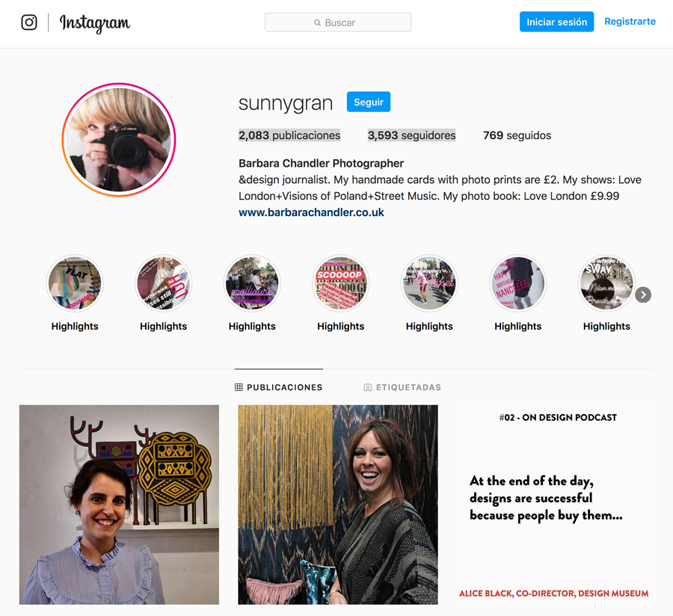Open the FLAT highlights story circle
The image size is (673, 616).
pyautogui.click(x=75, y=283)
